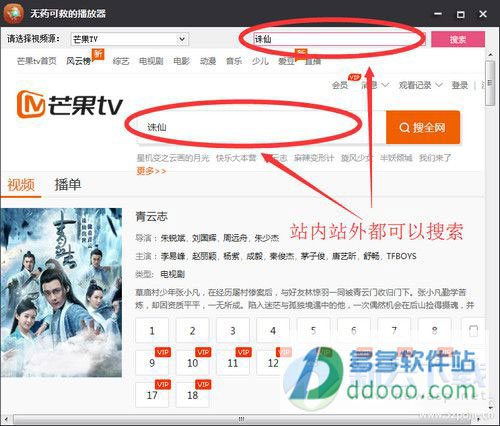Play VIP episode 17
The image size is (500, 426).
click(x=152, y=395)
